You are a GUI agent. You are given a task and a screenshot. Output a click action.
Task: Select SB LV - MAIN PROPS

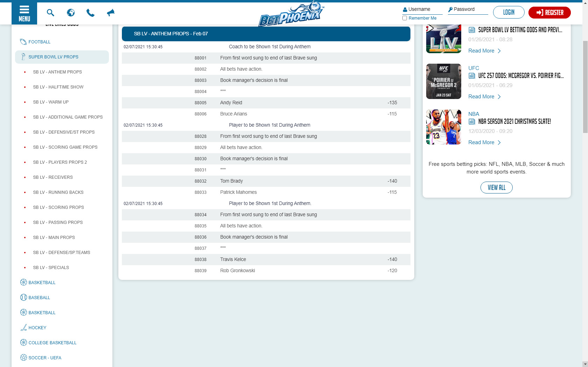pos(54,238)
